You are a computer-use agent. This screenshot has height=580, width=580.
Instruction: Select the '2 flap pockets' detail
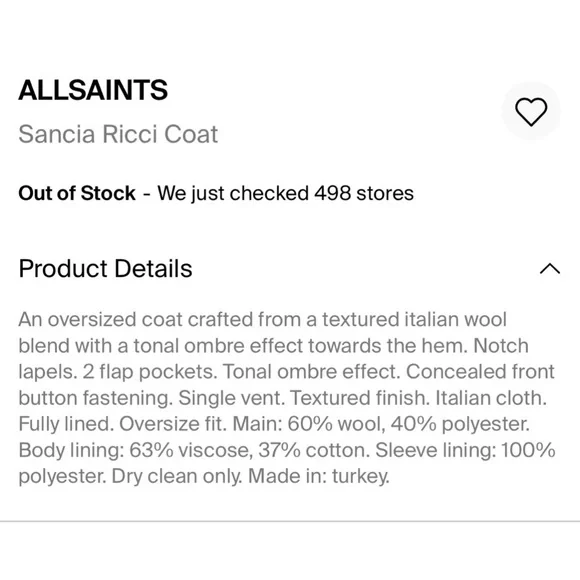coord(150,372)
